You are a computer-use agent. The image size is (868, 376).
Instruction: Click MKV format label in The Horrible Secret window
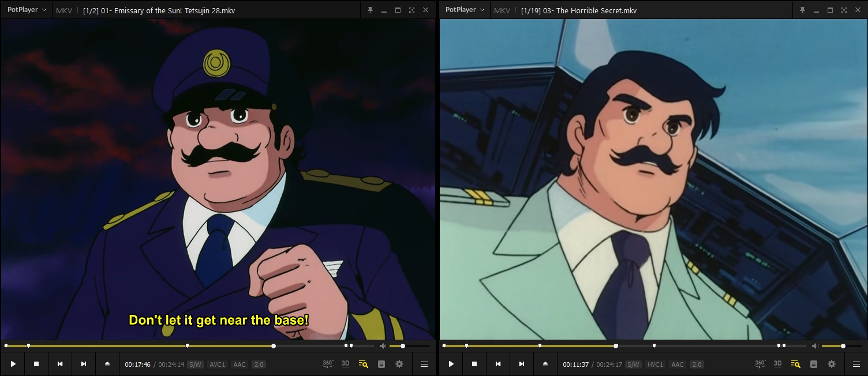pos(502,10)
